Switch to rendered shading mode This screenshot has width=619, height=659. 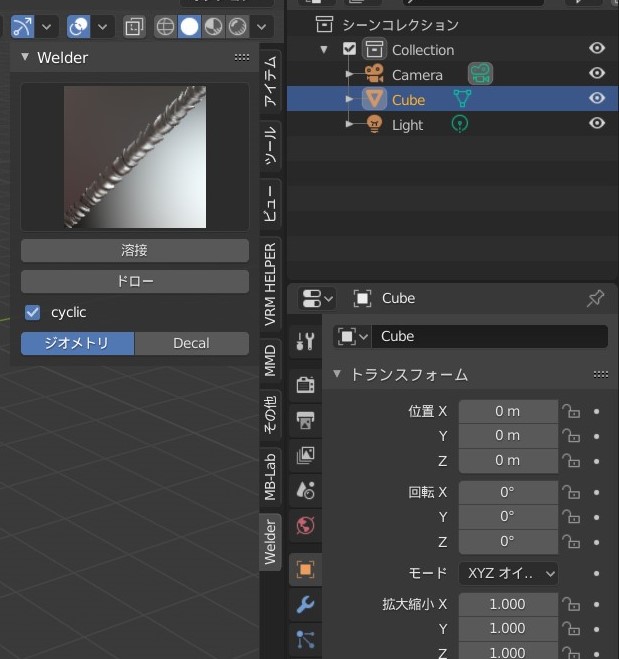[x=237, y=27]
